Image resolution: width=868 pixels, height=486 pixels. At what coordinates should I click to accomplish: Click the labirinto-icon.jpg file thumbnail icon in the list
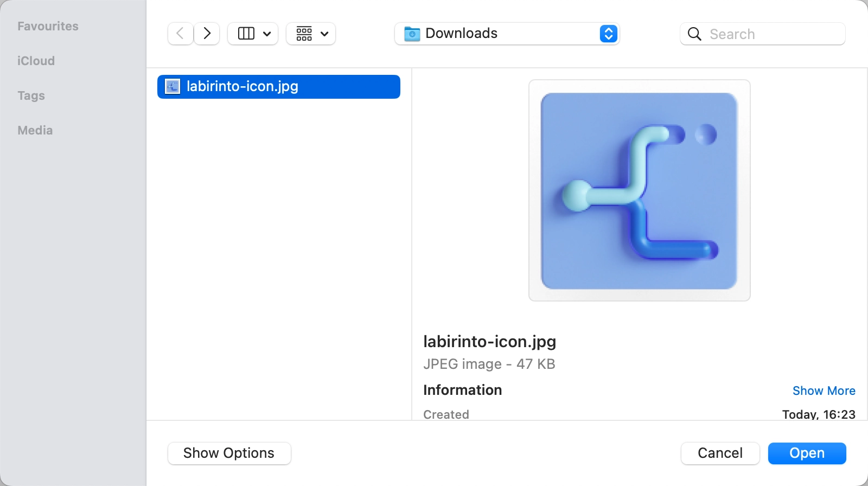pos(173,87)
